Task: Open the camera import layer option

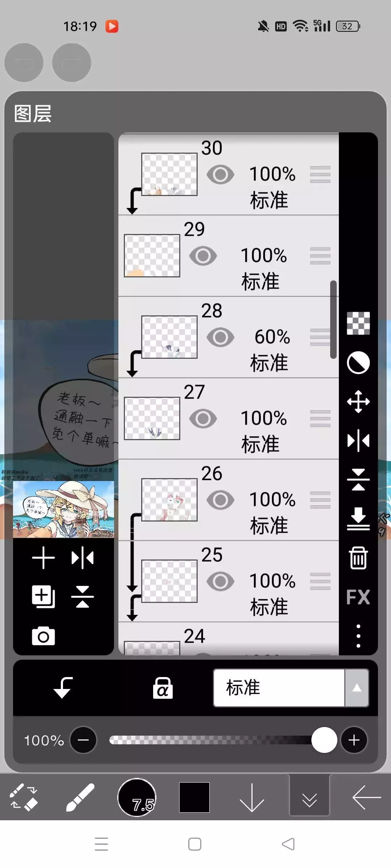Action: tap(43, 636)
